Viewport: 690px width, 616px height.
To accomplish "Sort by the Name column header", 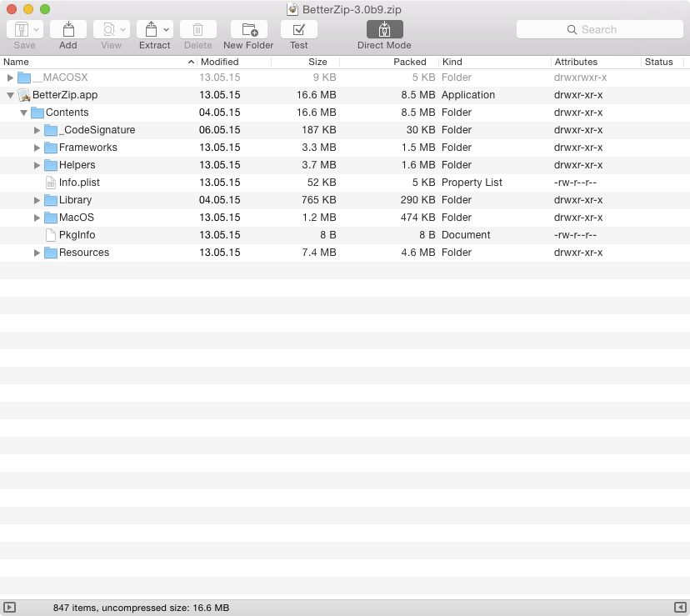I will [x=98, y=62].
